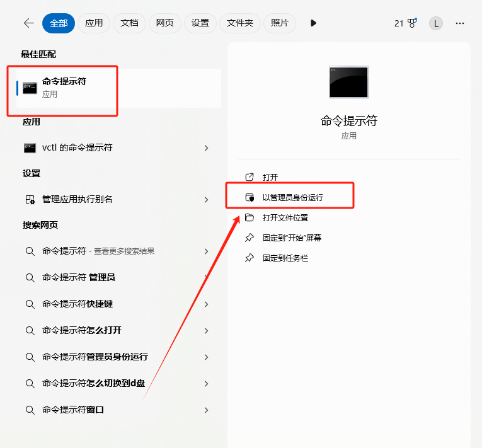
Task: Click search icon beside 命令提示符 管理员
Action: (30, 278)
